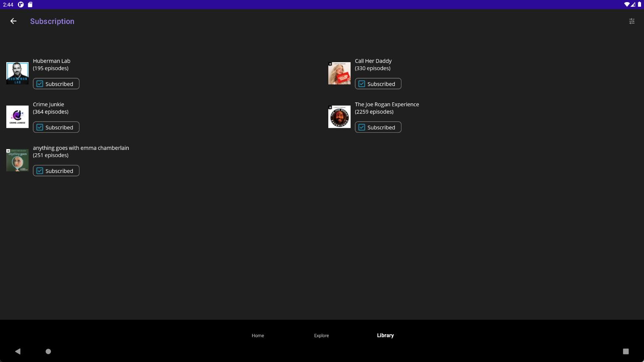Tap the round app notification icon in status bar

21,5
